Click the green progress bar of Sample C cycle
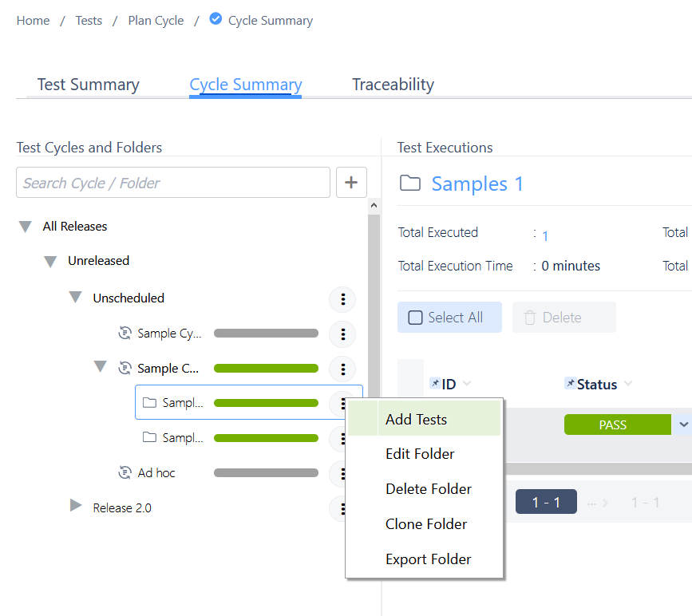 click(266, 368)
